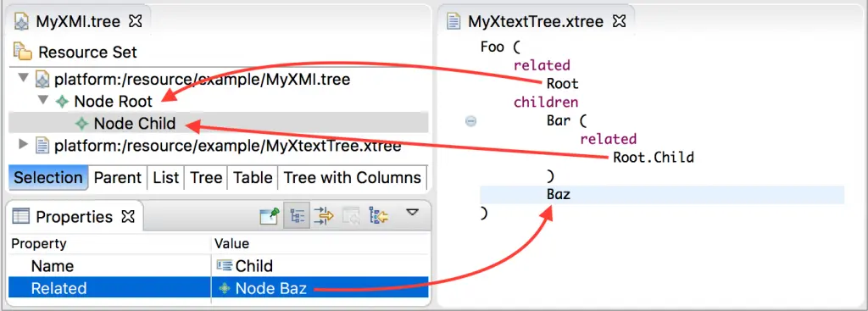Place cursor on Foo in editor

tap(492, 47)
